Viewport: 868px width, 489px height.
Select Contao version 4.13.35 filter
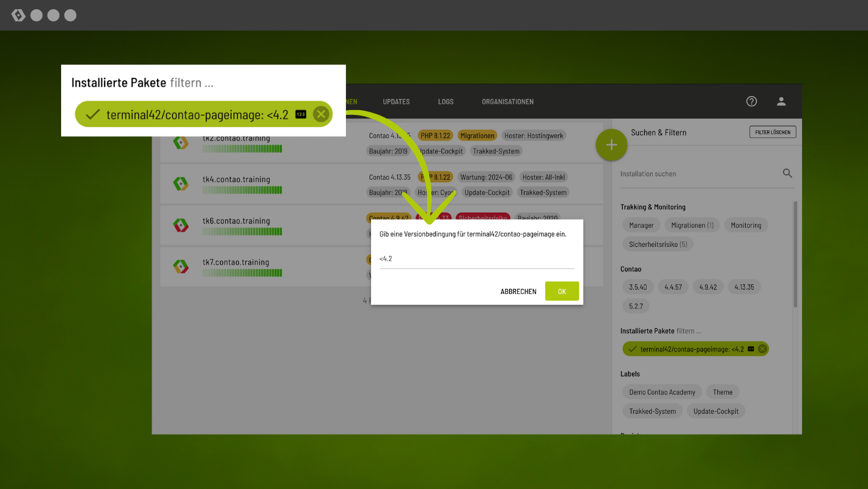click(744, 287)
